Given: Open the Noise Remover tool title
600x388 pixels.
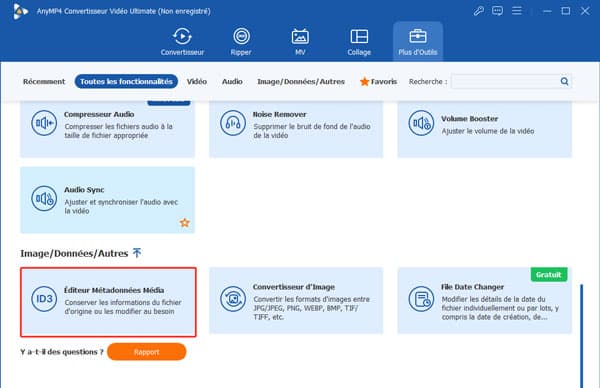Looking at the screenshot, I should point(280,114).
